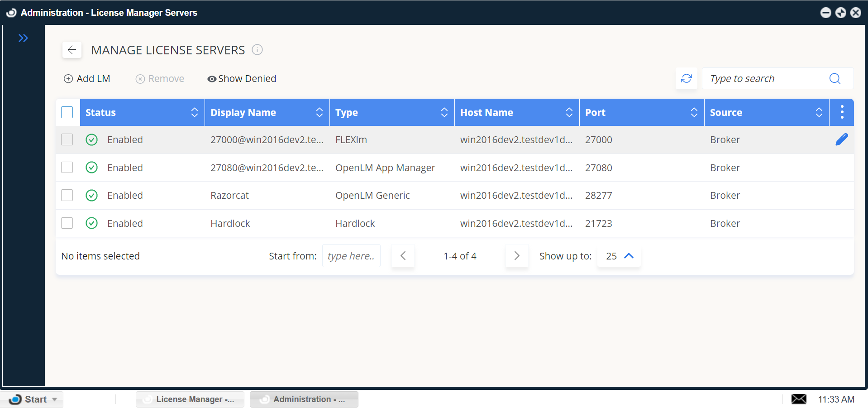Toggle Show Denied visibility

pyautogui.click(x=242, y=79)
